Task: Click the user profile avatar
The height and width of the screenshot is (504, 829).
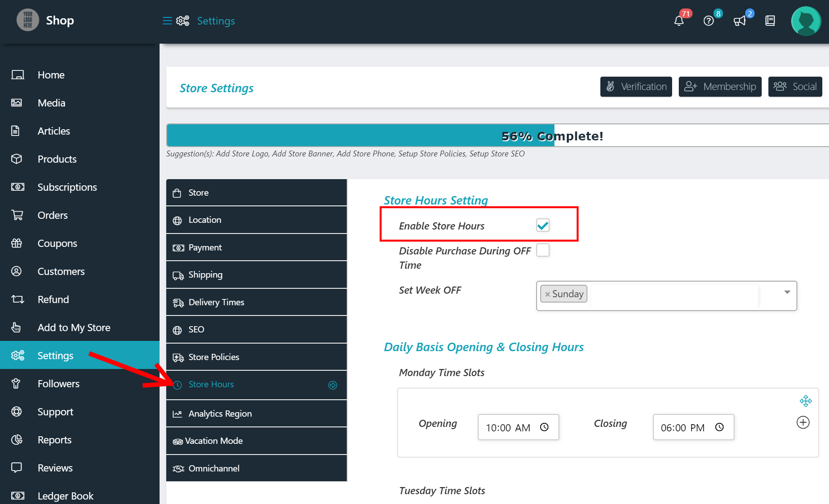Action: point(805,21)
